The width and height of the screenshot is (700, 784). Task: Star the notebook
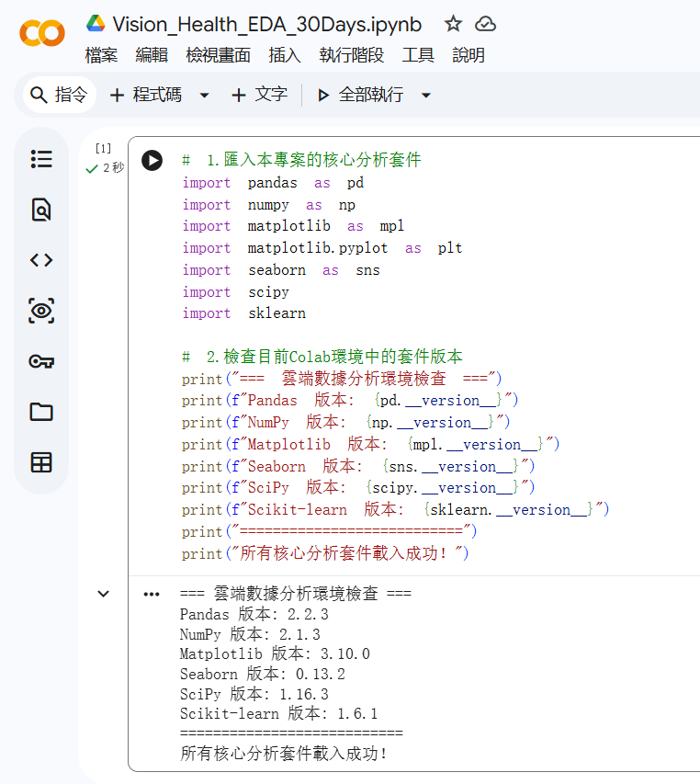point(453,24)
